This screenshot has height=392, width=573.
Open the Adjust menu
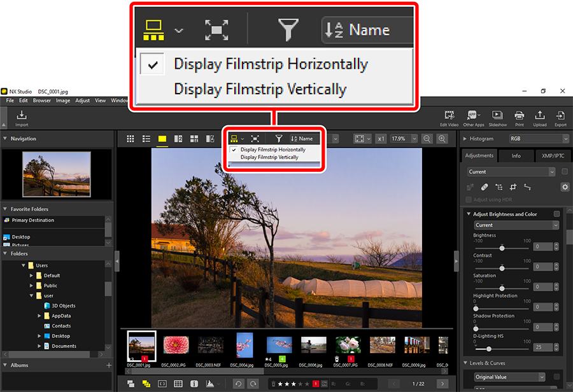point(83,101)
